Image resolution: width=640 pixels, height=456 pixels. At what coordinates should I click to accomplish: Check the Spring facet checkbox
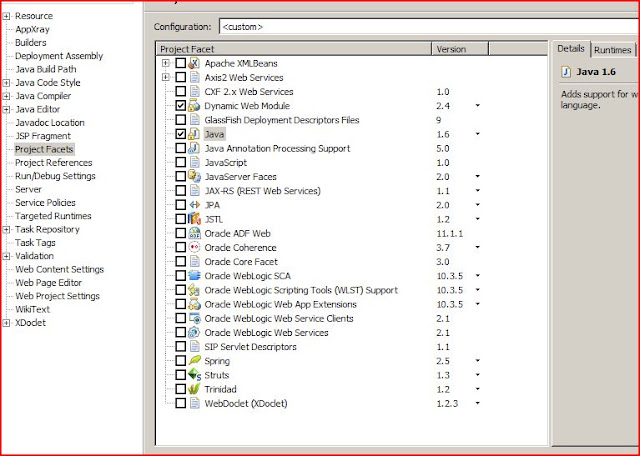[x=180, y=361]
